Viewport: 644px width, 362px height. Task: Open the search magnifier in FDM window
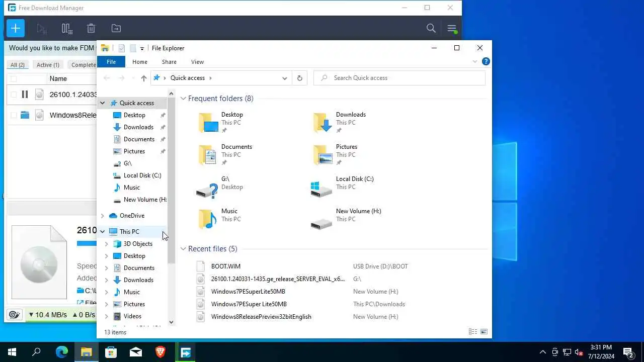[x=431, y=29]
